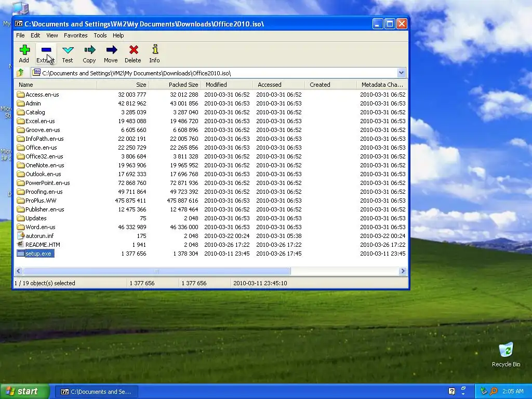This screenshot has width=532, height=399.
Task: Select the Admin folder icon
Action: (x=21, y=103)
